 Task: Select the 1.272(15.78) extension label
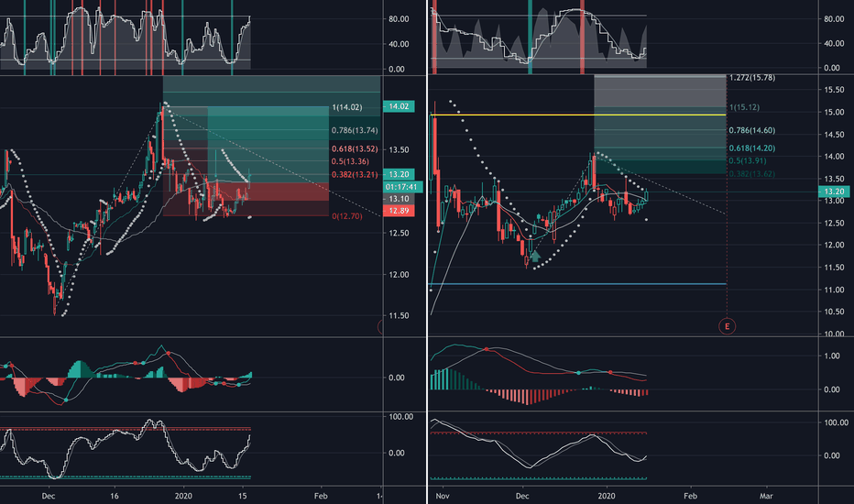click(752, 78)
